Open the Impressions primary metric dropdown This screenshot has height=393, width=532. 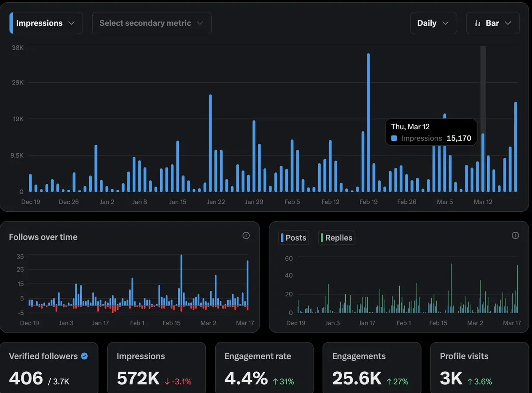pyautogui.click(x=46, y=23)
